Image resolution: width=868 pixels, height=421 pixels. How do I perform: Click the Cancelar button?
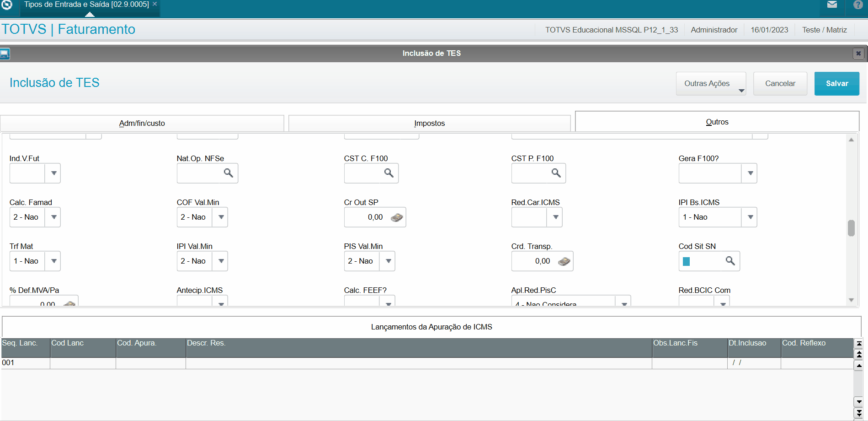[780, 84]
